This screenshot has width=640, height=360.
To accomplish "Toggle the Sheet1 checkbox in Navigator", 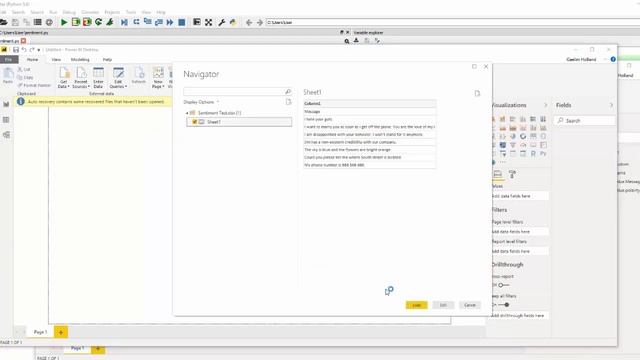I will (195, 122).
